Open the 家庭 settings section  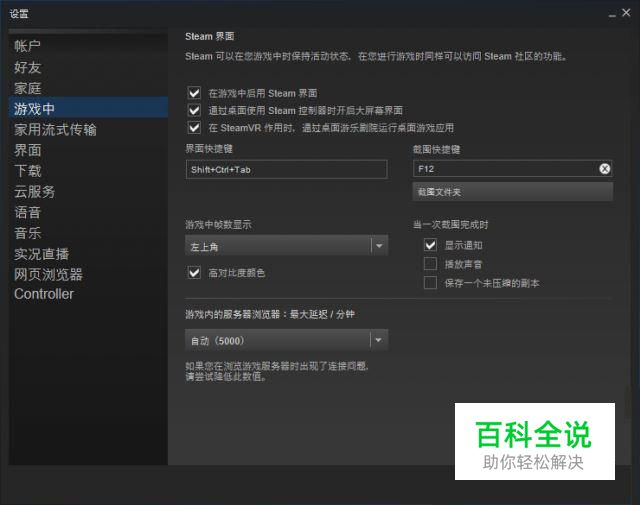[88, 88]
